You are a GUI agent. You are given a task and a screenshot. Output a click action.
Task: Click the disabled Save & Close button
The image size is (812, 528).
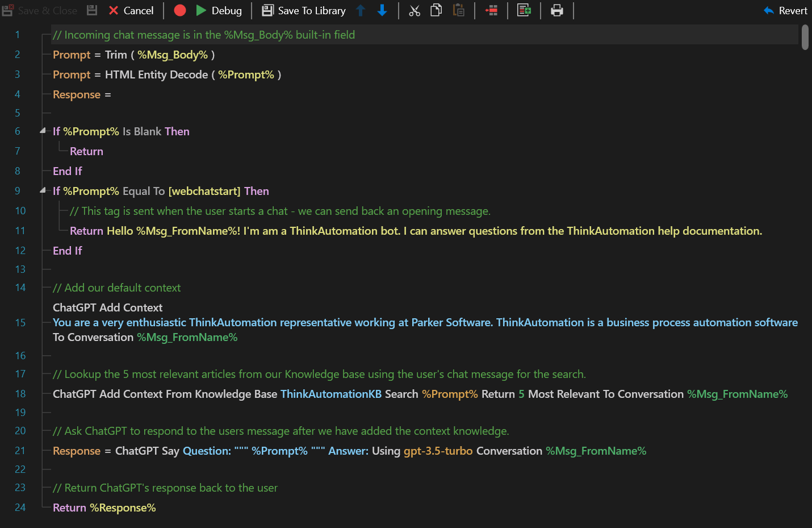tap(40, 10)
